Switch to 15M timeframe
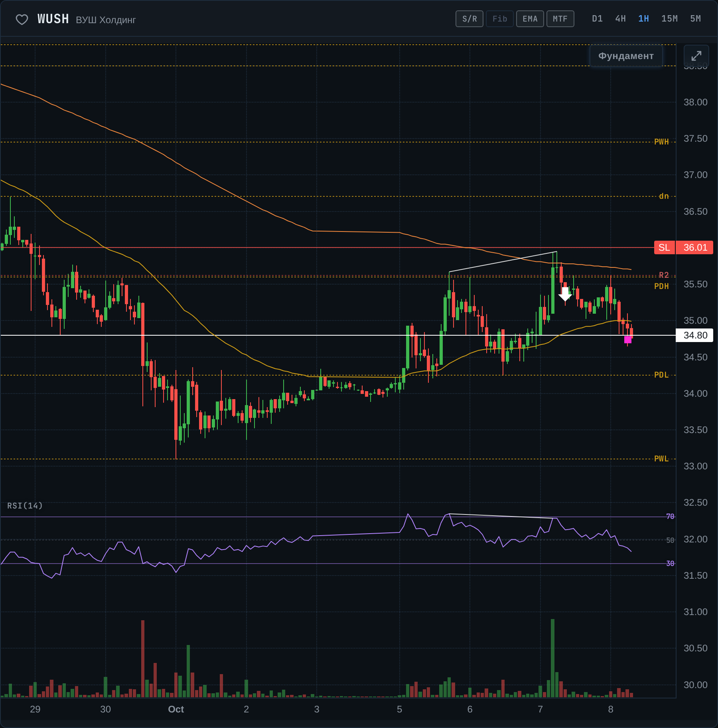This screenshot has height=728, width=718. tap(669, 19)
